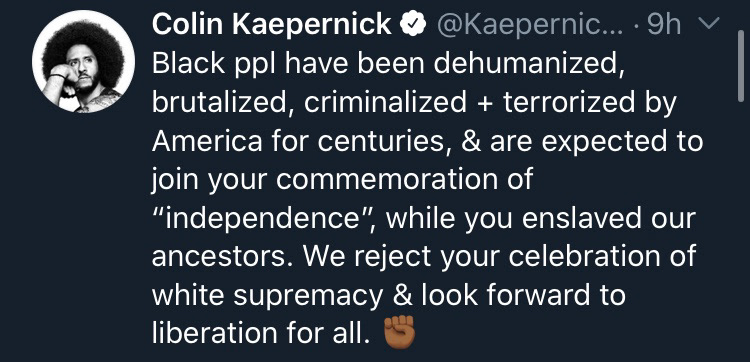This screenshot has width=750, height=362.
Task: Click the word "America" in the tweet
Action: point(207,142)
